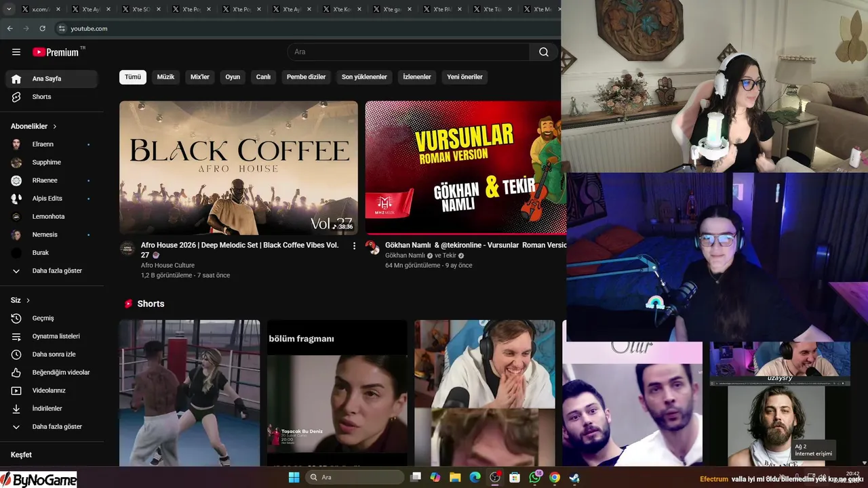This screenshot has height=488, width=868.
Task: Open the OBS Studio taskbar icon
Action: tap(495, 477)
